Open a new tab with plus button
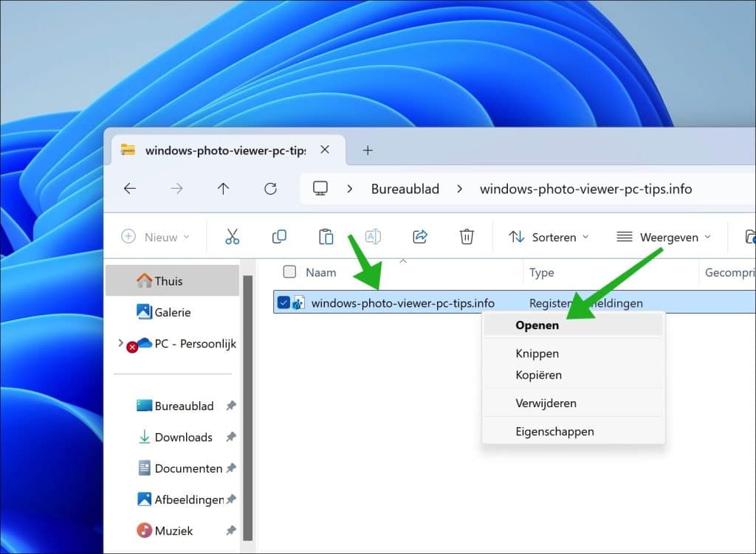The image size is (756, 554). (x=368, y=150)
